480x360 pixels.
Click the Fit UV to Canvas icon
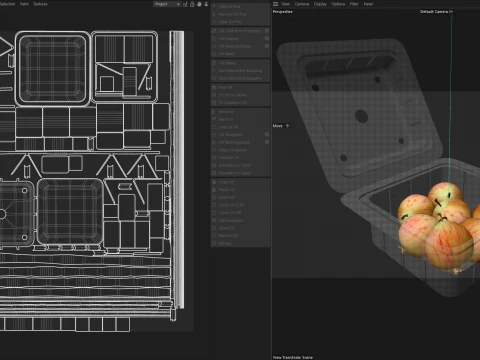coord(214,95)
